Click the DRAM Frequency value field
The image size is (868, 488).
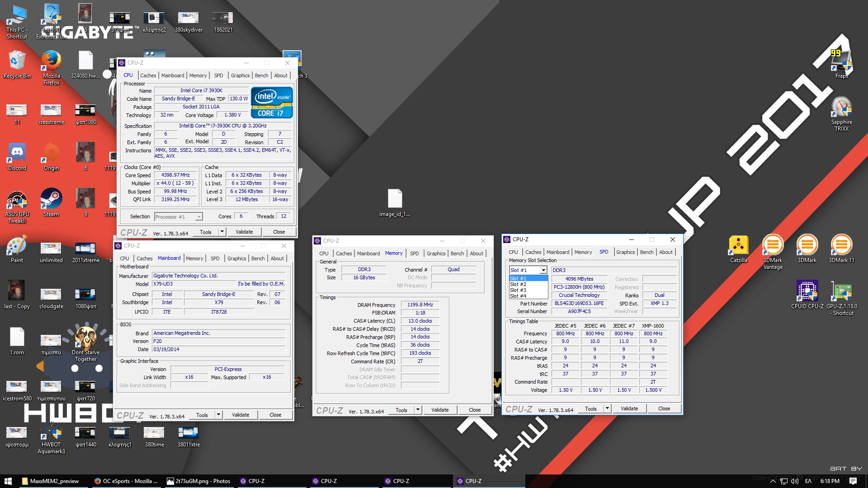pos(420,305)
